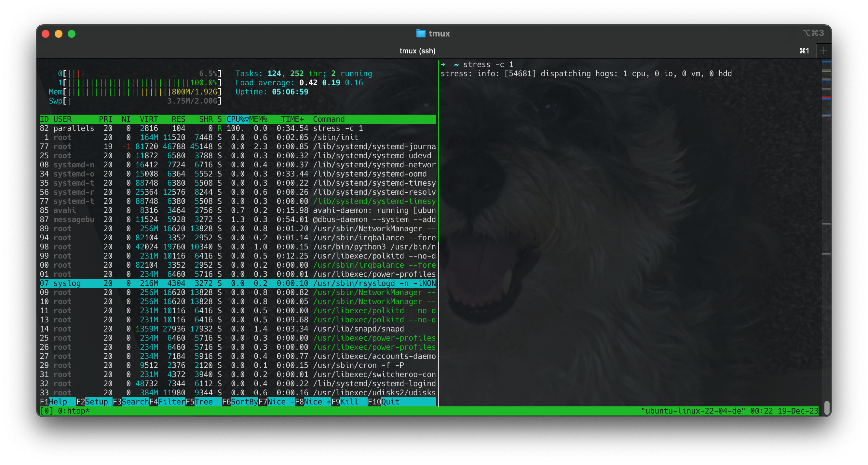Decrease niceness with the Nice - key
868x465 pixels.
pos(276,402)
